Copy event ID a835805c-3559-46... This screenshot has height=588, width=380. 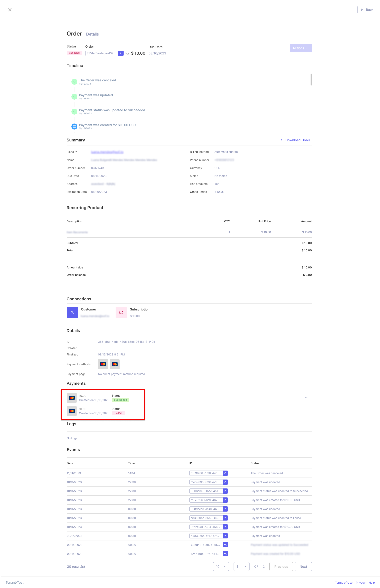pyautogui.click(x=225, y=518)
